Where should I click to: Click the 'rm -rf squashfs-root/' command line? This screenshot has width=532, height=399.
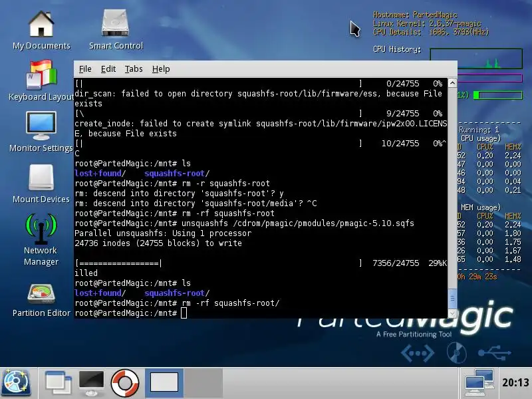click(x=231, y=303)
